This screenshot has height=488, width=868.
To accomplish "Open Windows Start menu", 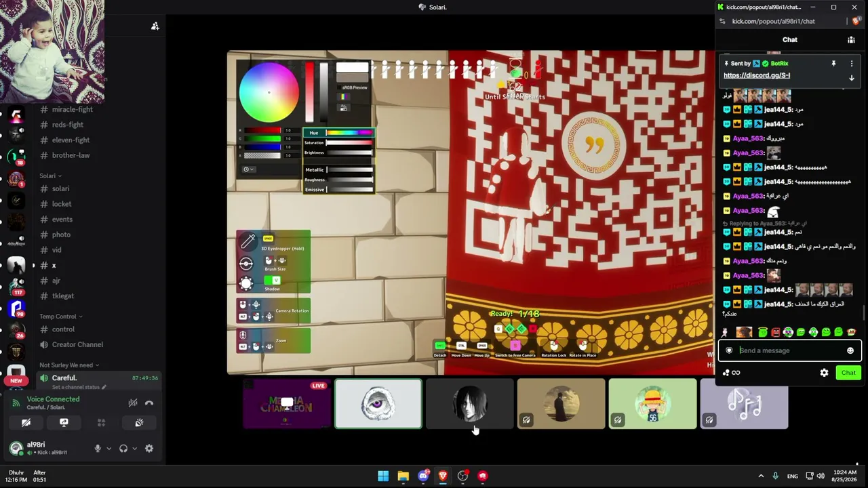I will click(383, 476).
